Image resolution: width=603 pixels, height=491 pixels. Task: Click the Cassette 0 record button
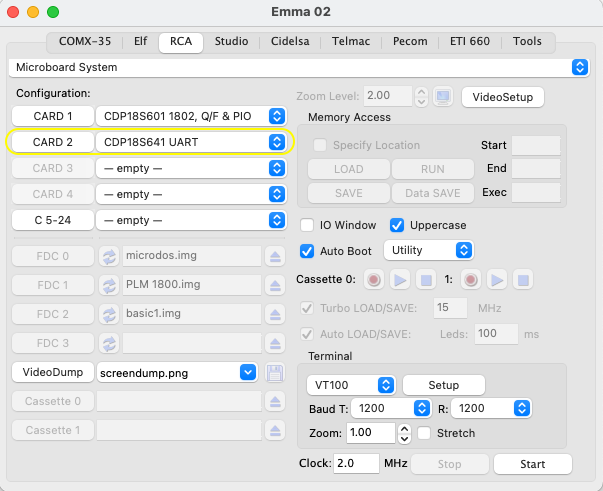coord(374,280)
